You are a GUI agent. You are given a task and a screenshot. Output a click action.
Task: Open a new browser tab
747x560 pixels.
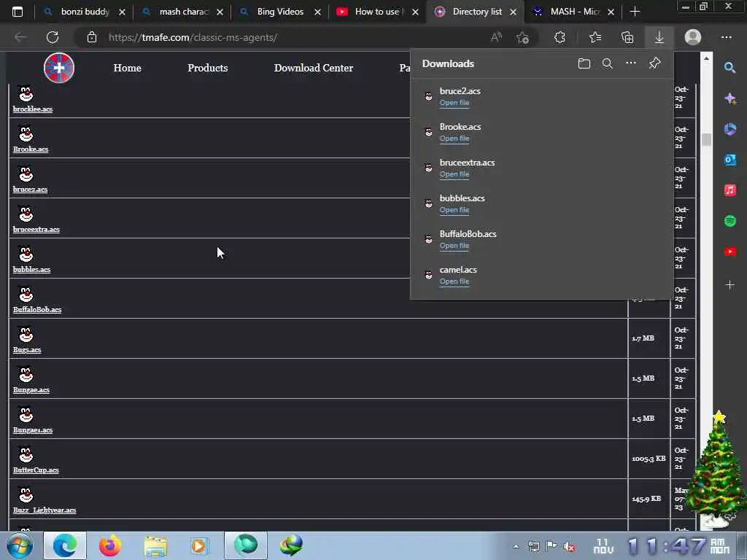click(635, 12)
